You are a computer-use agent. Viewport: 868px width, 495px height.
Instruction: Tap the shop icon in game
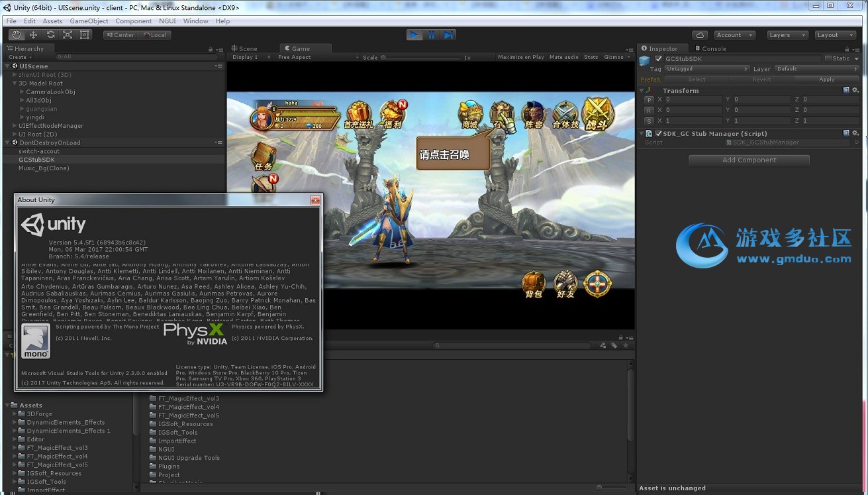click(470, 115)
